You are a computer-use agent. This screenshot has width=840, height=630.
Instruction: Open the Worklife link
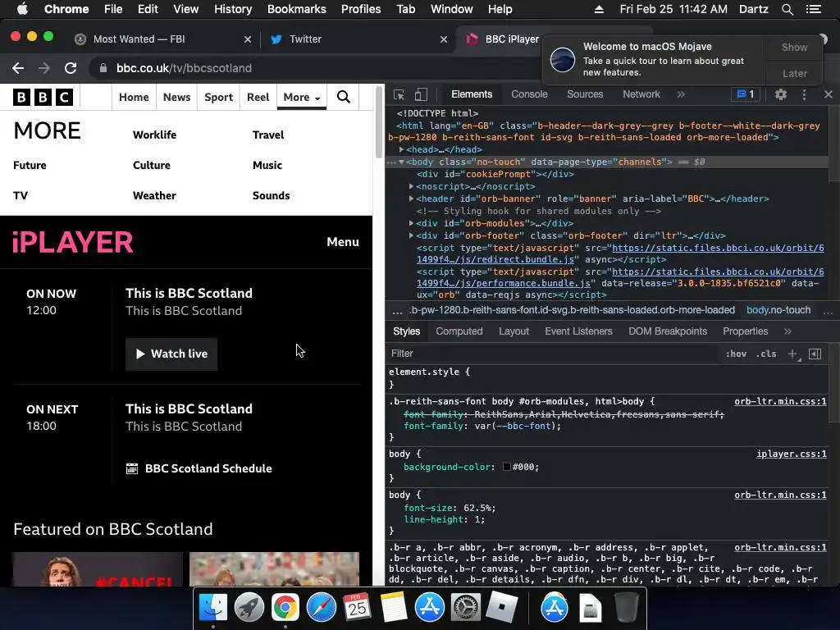[154, 135]
